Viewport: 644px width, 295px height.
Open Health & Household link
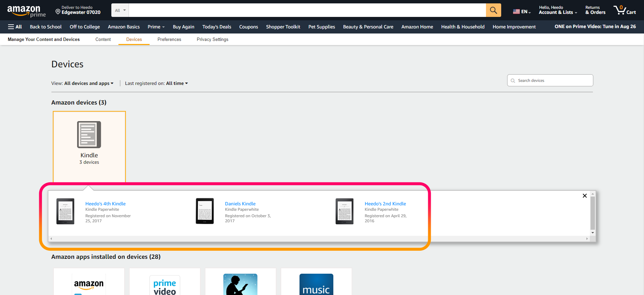(x=463, y=27)
